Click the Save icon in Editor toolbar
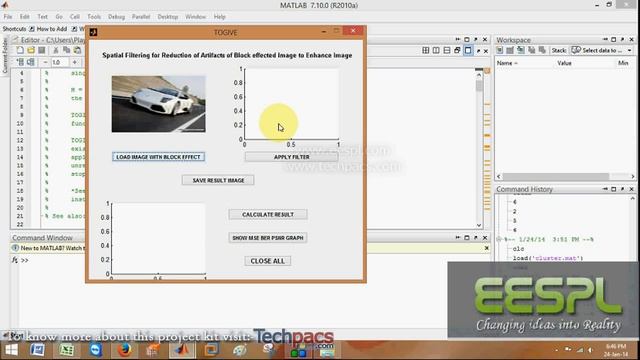 pos(42,50)
